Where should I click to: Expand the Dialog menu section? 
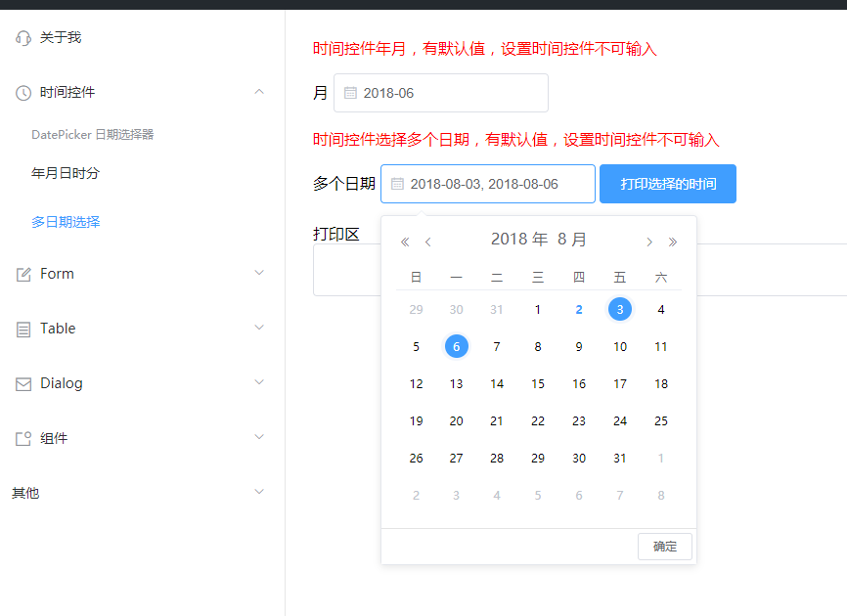coord(259,381)
